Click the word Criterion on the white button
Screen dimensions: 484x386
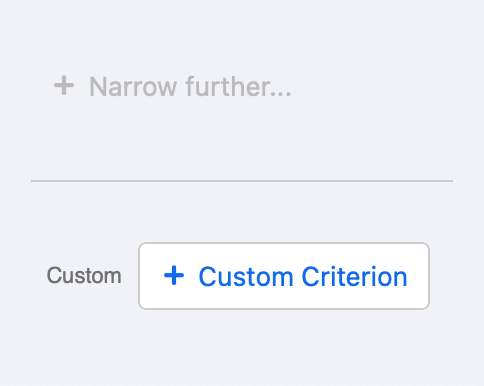pyautogui.click(x=355, y=277)
